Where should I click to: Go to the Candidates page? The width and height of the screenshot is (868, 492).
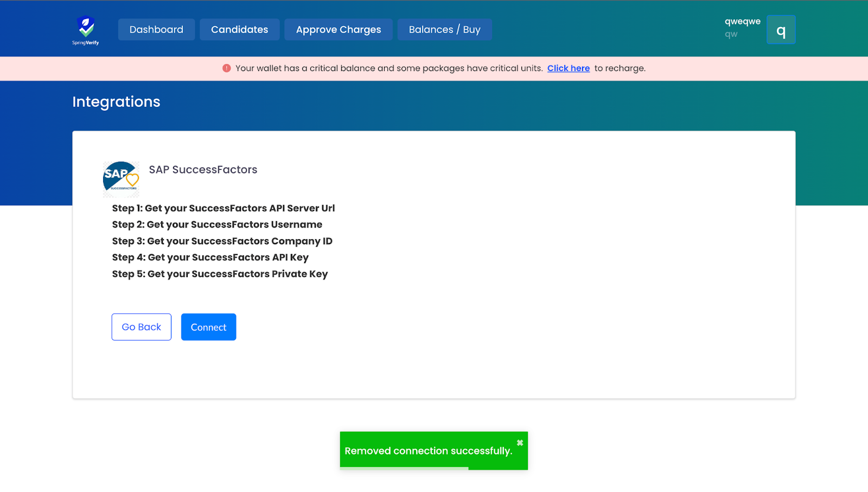click(239, 29)
